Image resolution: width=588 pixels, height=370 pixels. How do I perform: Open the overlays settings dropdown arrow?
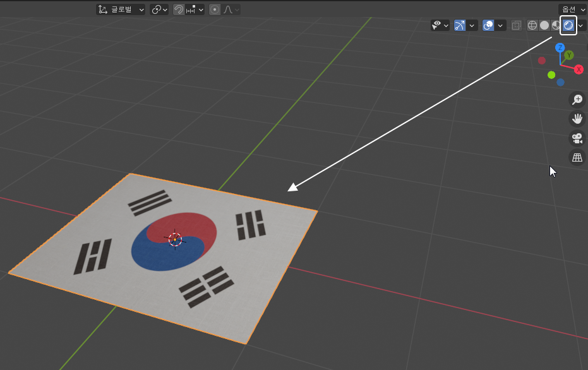pos(500,25)
